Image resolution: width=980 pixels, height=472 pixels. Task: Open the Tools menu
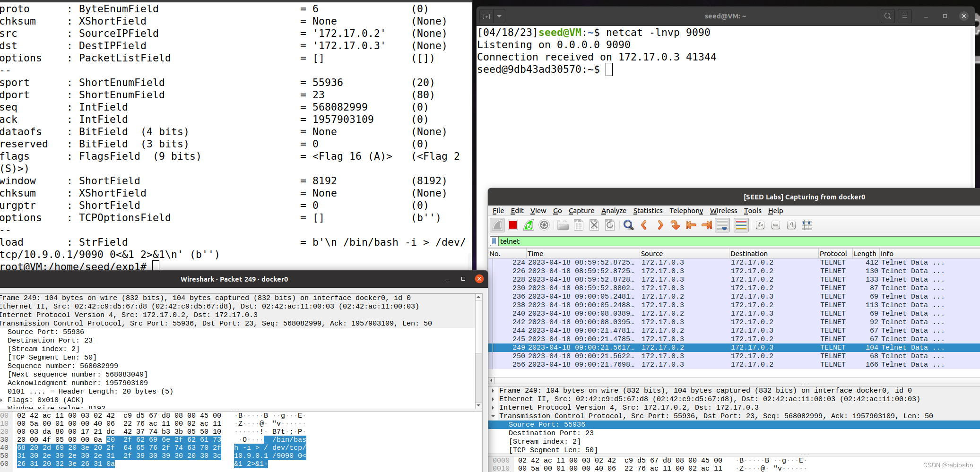[x=753, y=211]
